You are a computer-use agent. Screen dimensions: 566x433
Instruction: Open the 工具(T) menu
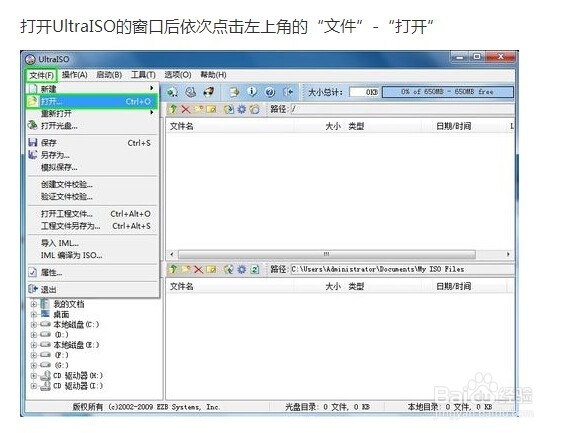(x=143, y=75)
